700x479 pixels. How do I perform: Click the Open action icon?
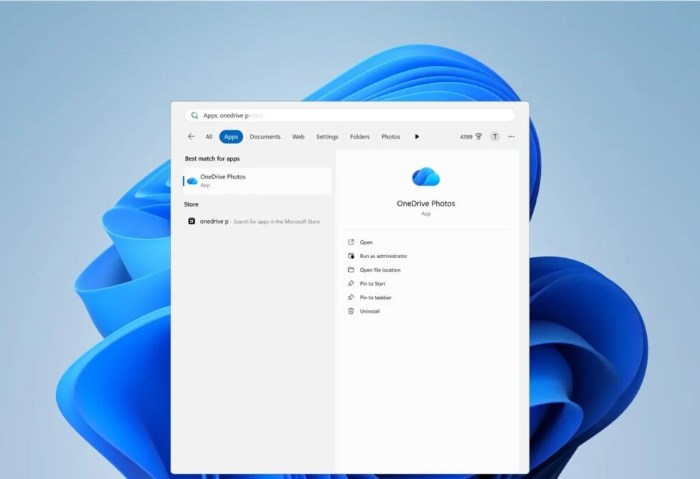351,242
